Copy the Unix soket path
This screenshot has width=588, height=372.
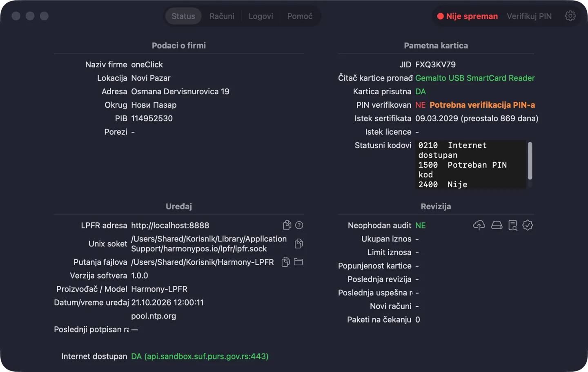click(299, 244)
